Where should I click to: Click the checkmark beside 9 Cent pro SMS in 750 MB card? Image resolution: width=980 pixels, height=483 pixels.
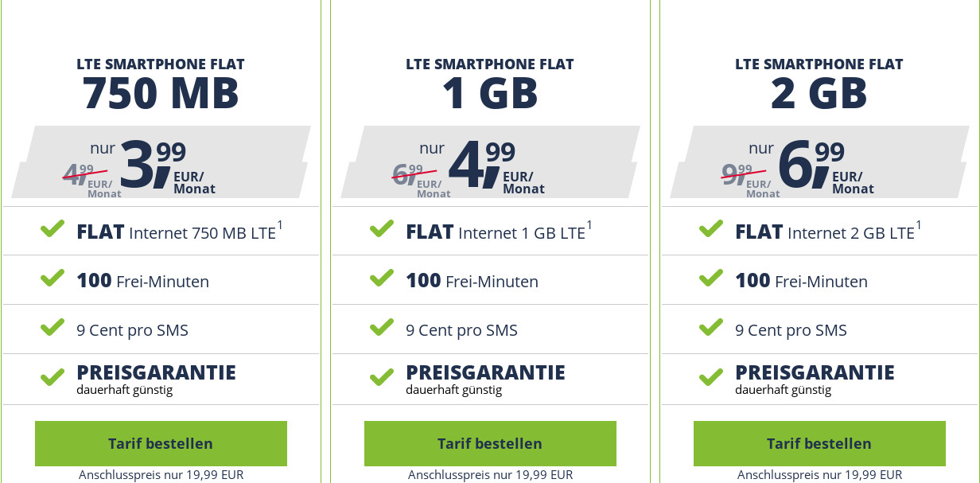(52, 328)
